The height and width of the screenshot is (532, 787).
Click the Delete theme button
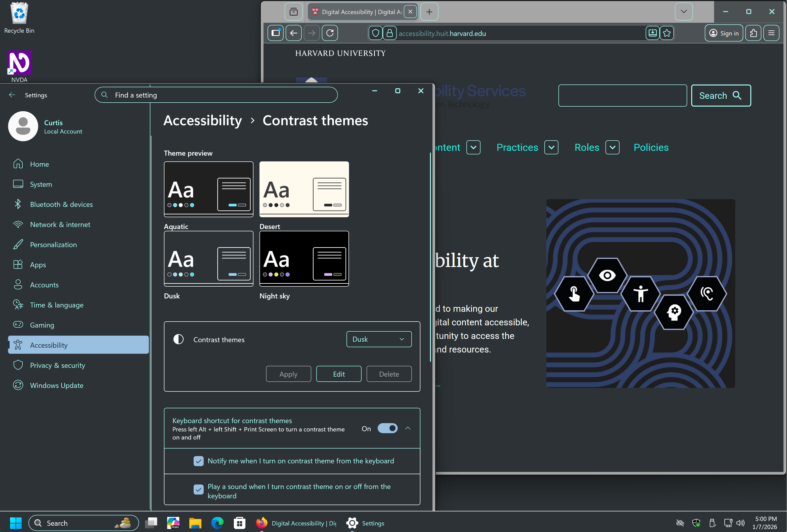click(x=389, y=374)
